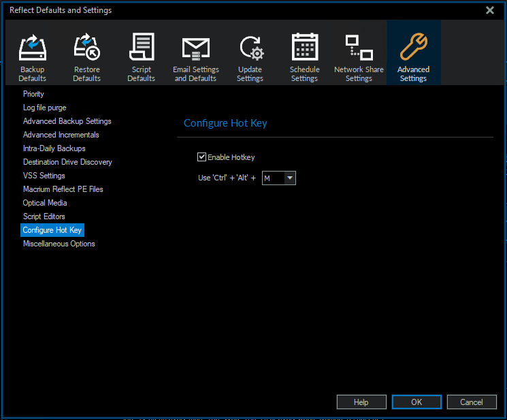The image size is (507, 420).
Task: Open the Backup Defaults section icon
Action: coord(33,48)
